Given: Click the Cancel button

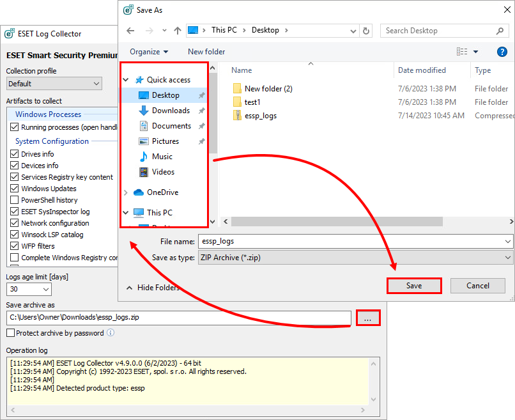Looking at the screenshot, I should click(477, 286).
